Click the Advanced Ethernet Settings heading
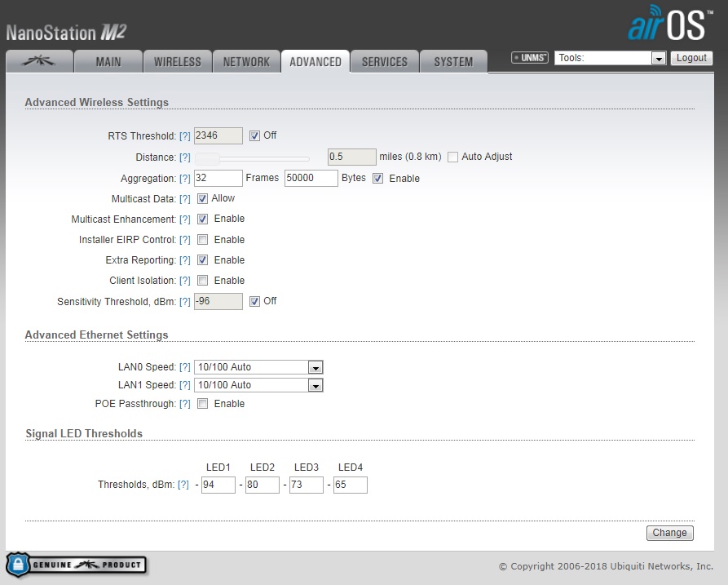The height and width of the screenshot is (585, 728). pos(96,335)
